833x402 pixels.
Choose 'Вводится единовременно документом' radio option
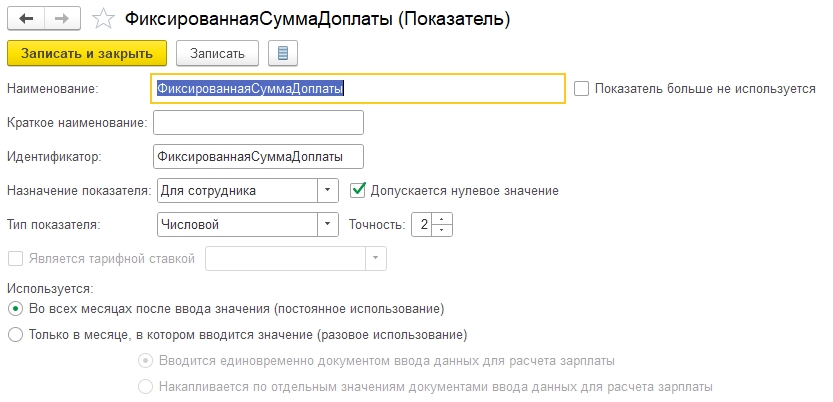146,360
